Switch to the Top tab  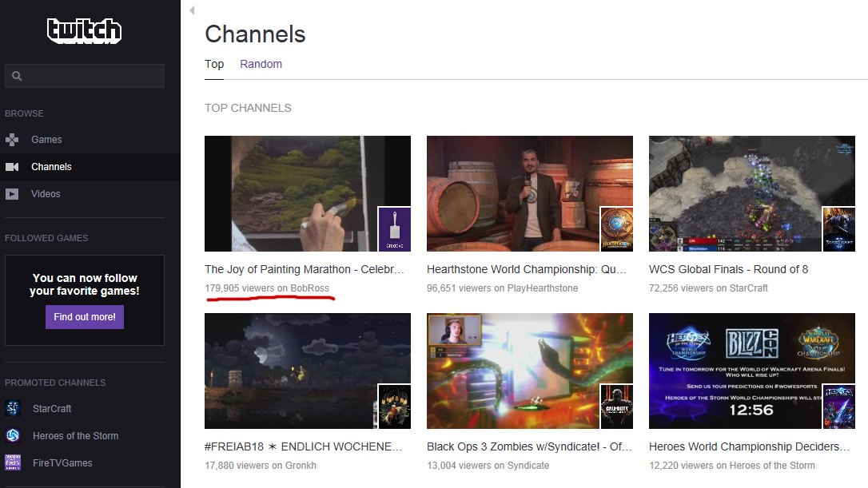tap(214, 64)
